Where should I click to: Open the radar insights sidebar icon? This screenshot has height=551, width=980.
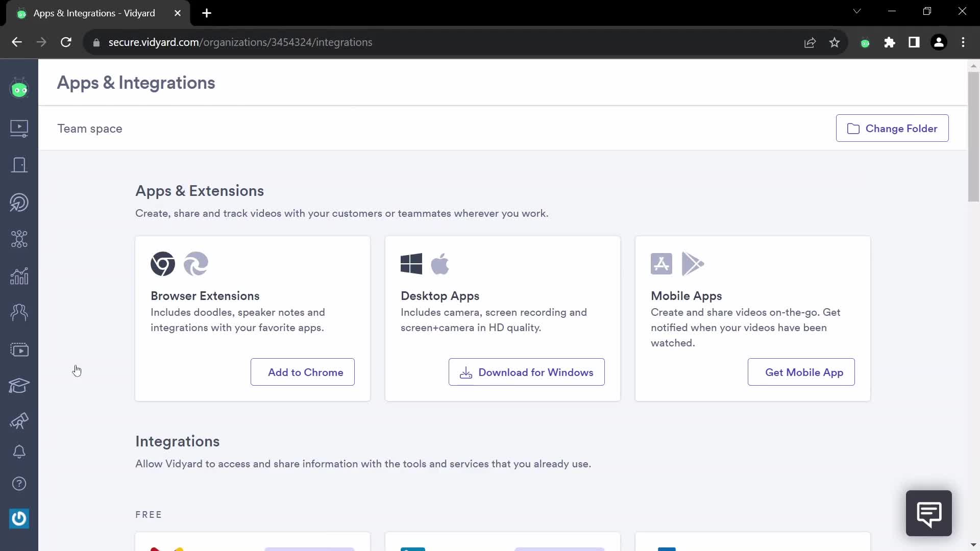[x=19, y=203]
